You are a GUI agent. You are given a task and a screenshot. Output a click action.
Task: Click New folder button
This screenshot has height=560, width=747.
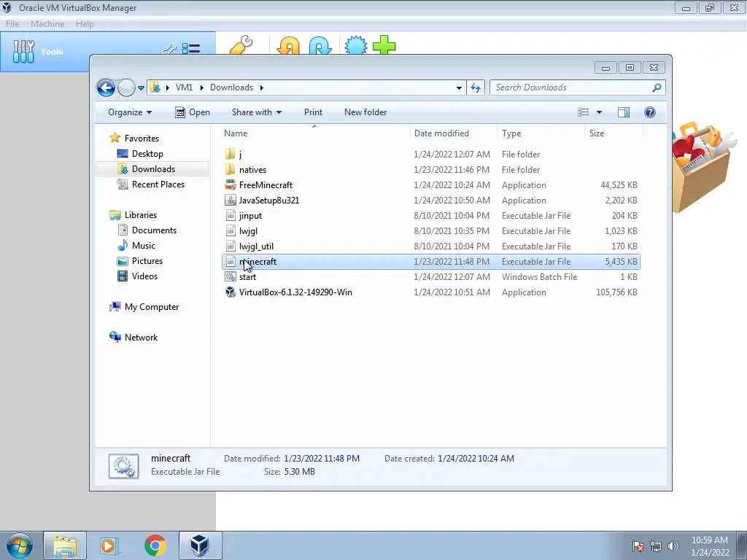coord(365,112)
